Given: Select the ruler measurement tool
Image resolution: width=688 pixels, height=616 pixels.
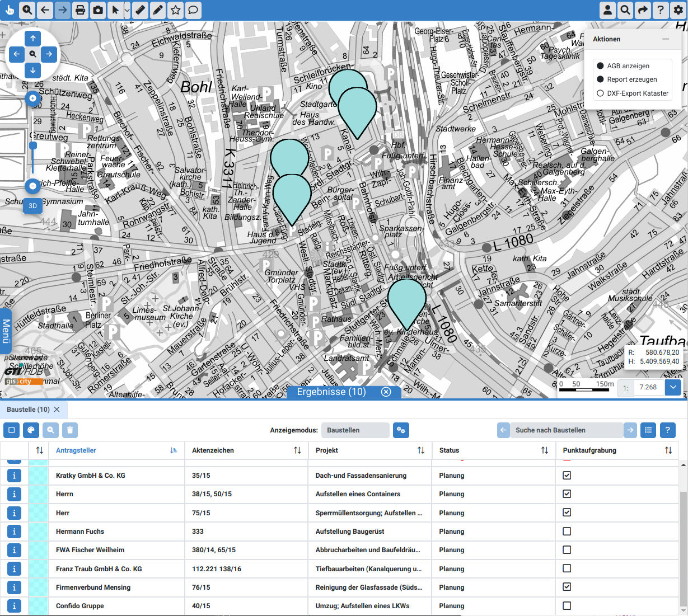Looking at the screenshot, I should pyautogui.click(x=140, y=10).
